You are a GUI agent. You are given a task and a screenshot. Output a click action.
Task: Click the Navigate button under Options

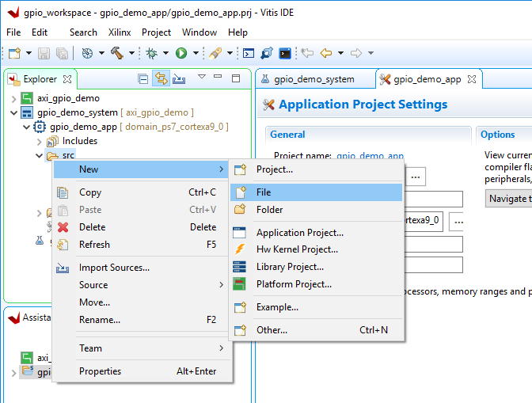(x=508, y=198)
